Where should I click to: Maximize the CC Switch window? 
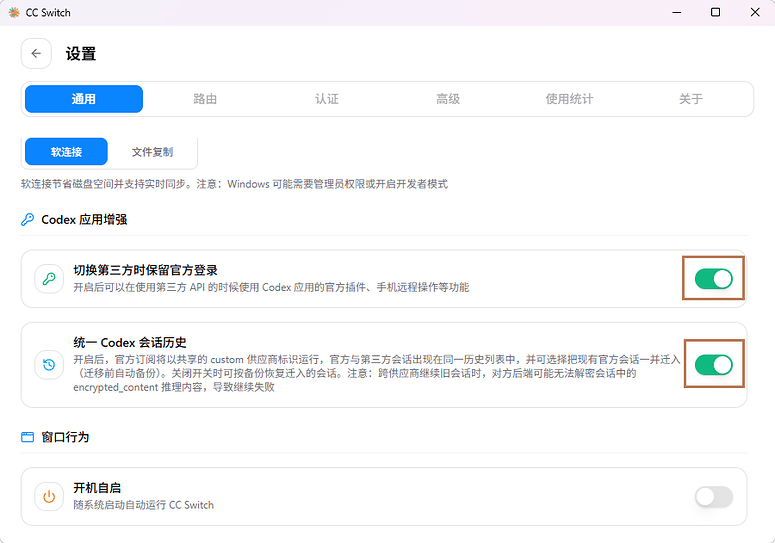click(715, 12)
